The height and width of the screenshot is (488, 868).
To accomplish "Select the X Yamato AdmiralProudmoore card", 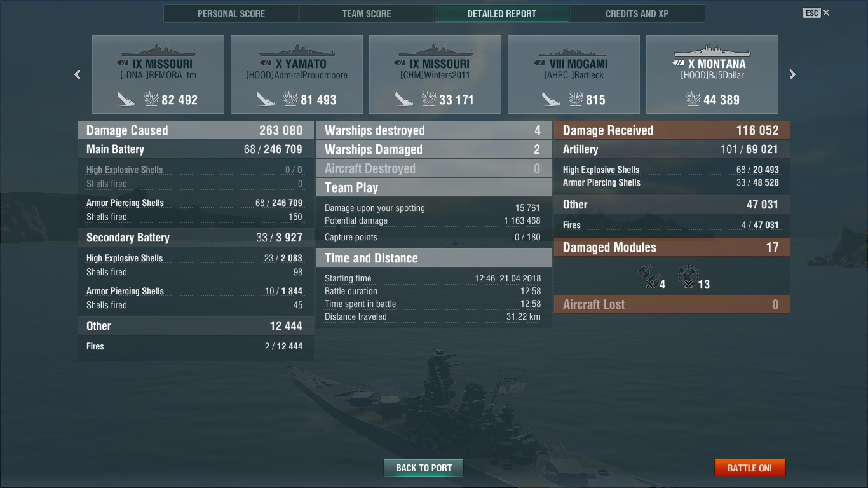I will click(297, 74).
